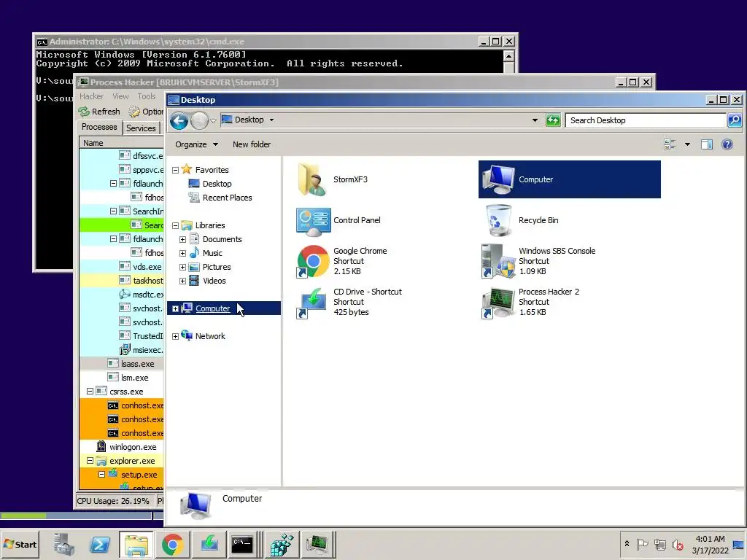Open the Tools menu in Process Hacker
Image resolution: width=747 pixels, height=560 pixels.
coord(147,96)
